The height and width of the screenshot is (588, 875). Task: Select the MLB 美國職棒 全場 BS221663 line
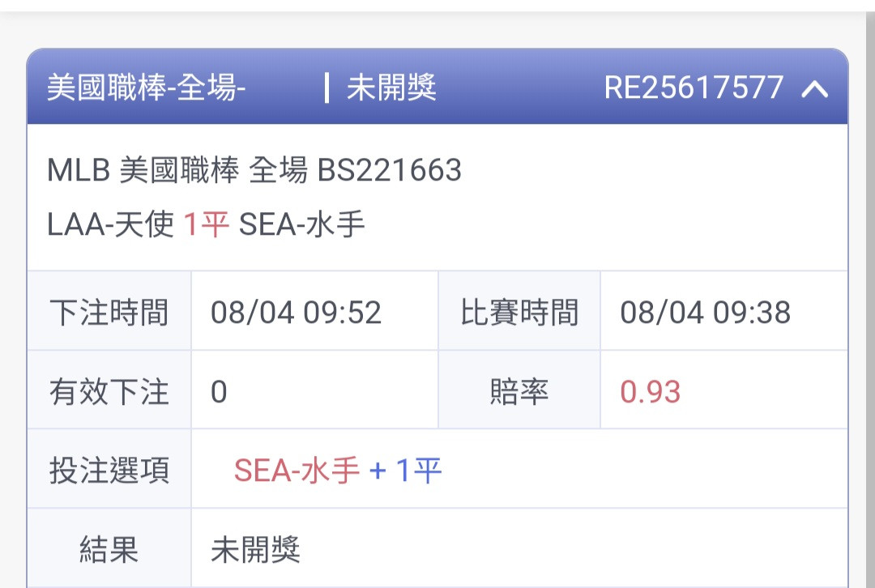(x=254, y=169)
